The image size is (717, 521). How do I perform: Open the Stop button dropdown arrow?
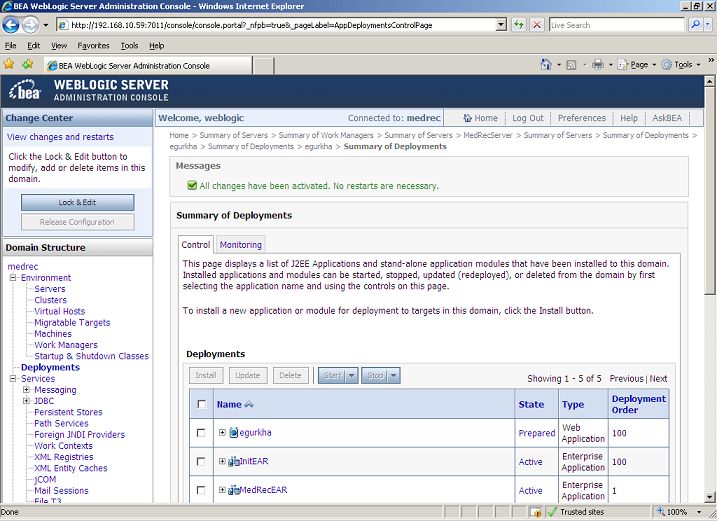coord(394,376)
